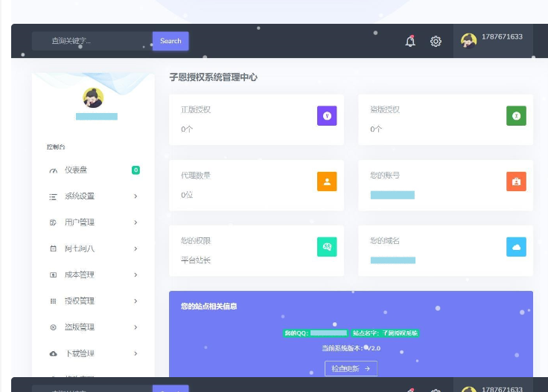Click the 子恩授权系统管理中心 page heading
This screenshot has height=392, width=548.
tap(213, 77)
